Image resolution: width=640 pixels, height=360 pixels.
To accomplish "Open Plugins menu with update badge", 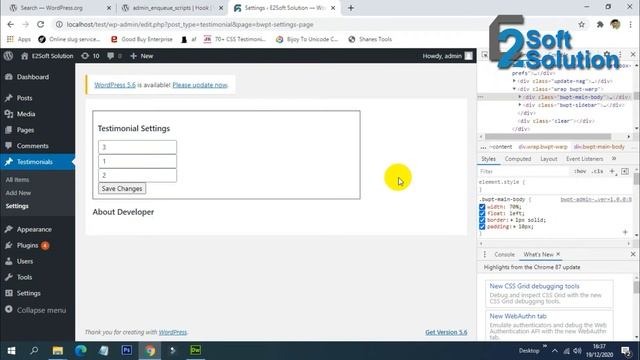I will coord(27,245).
